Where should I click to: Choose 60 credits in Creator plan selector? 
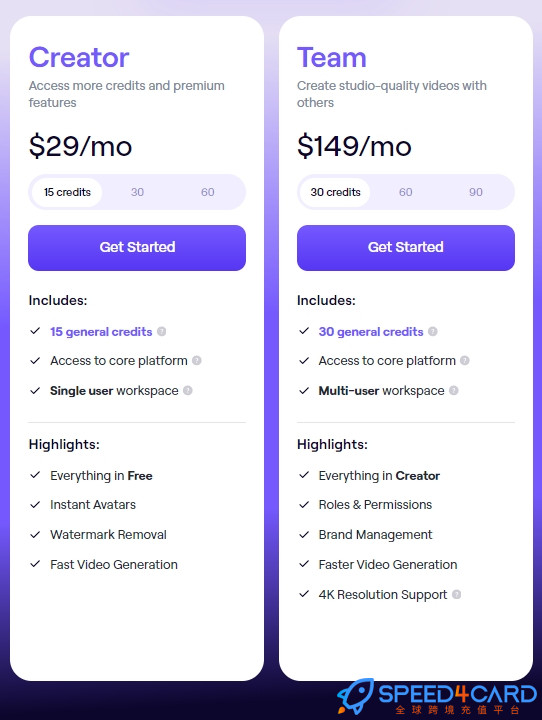[x=208, y=192]
